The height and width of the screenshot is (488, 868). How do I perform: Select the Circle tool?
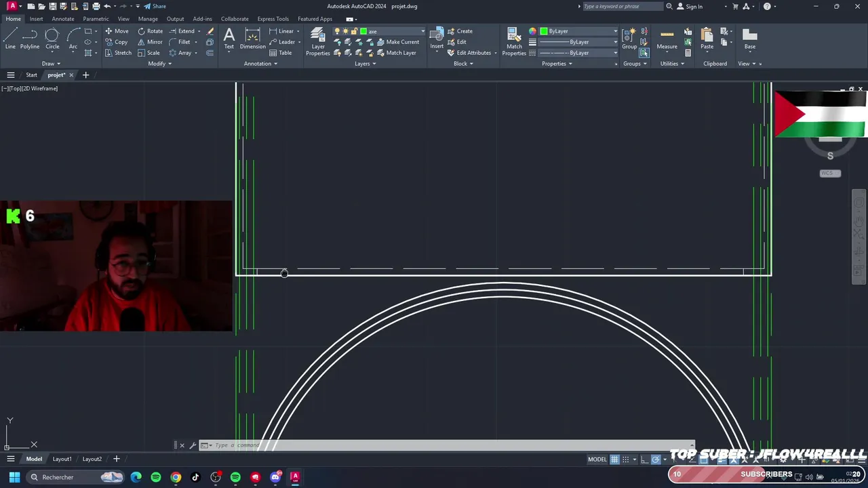[x=52, y=39]
